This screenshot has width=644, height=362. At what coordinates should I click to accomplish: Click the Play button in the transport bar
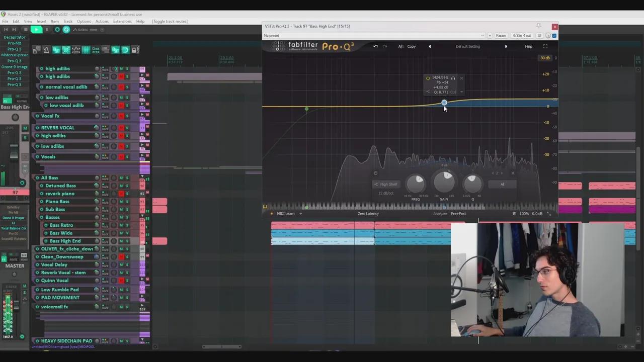pos(36,30)
